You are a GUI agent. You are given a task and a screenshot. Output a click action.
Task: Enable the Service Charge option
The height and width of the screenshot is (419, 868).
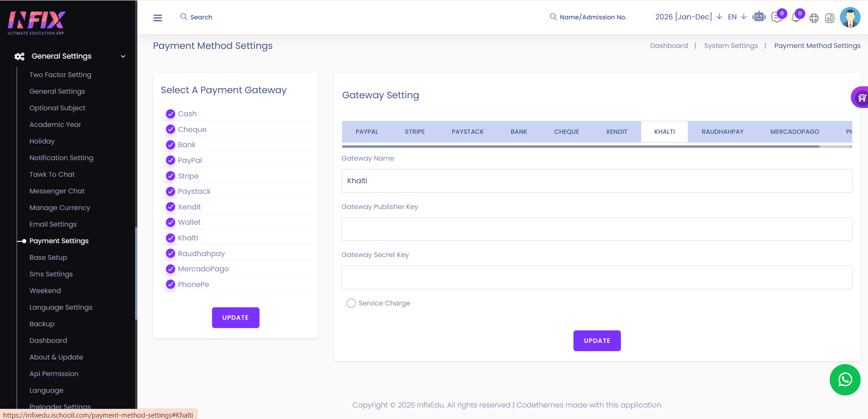(351, 303)
